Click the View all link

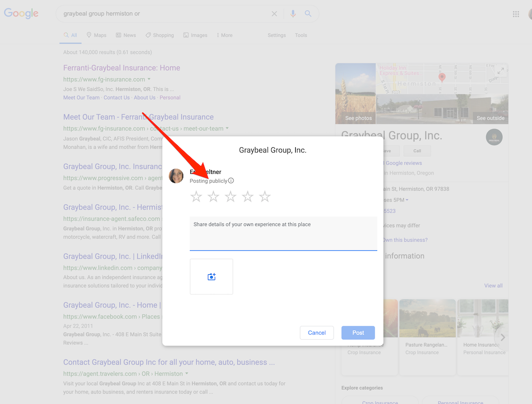coord(493,285)
